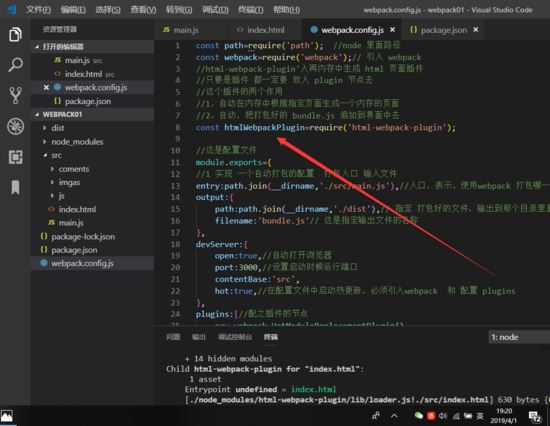550x426 pixels.
Task: Open the clock showing 19:20
Action: [504, 415]
